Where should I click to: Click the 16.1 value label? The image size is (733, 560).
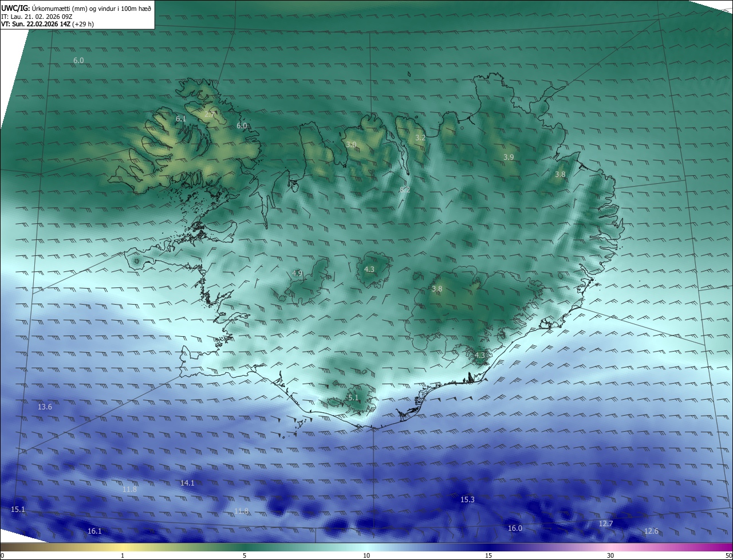click(x=94, y=531)
